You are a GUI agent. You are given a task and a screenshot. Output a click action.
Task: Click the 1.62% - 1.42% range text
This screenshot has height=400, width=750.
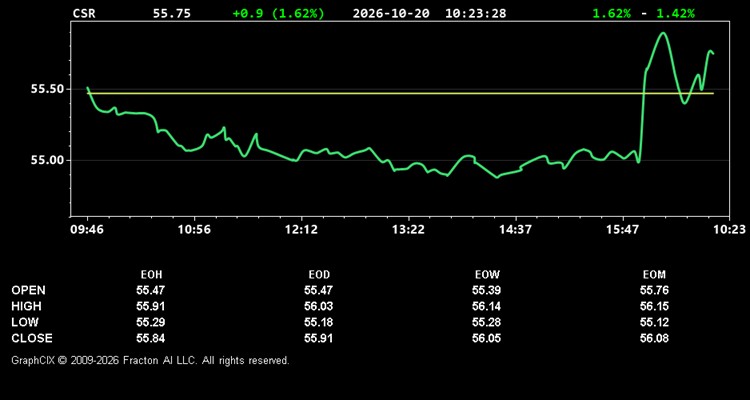[643, 13]
